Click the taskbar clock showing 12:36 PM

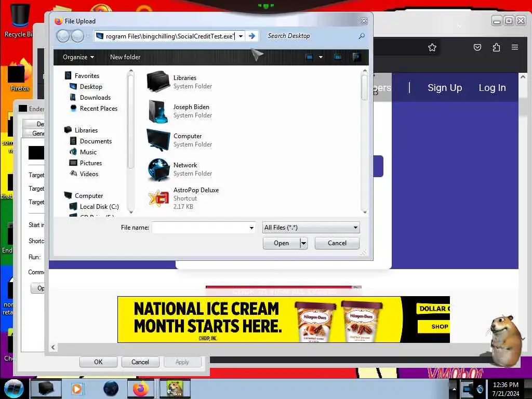(506, 389)
